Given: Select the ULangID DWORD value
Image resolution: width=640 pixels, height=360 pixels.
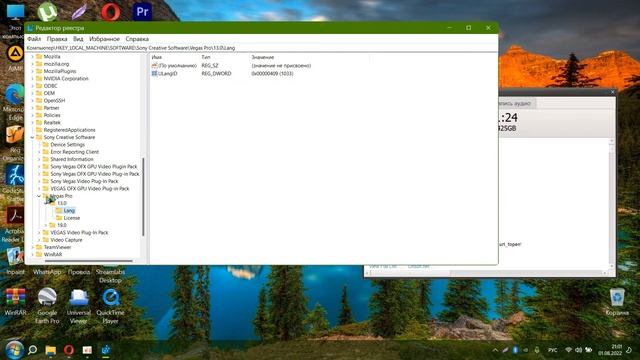Looking at the screenshot, I should coord(167,74).
